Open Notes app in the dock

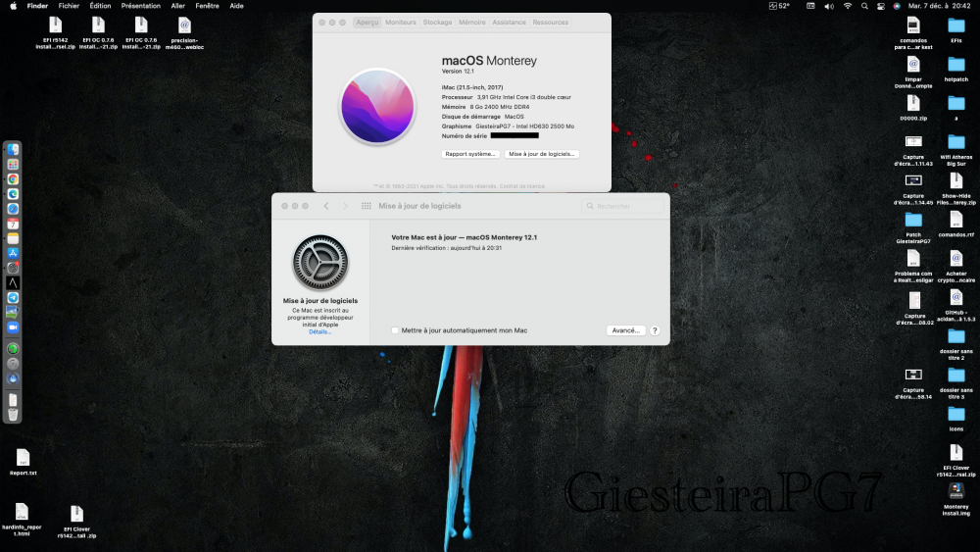pos(13,238)
